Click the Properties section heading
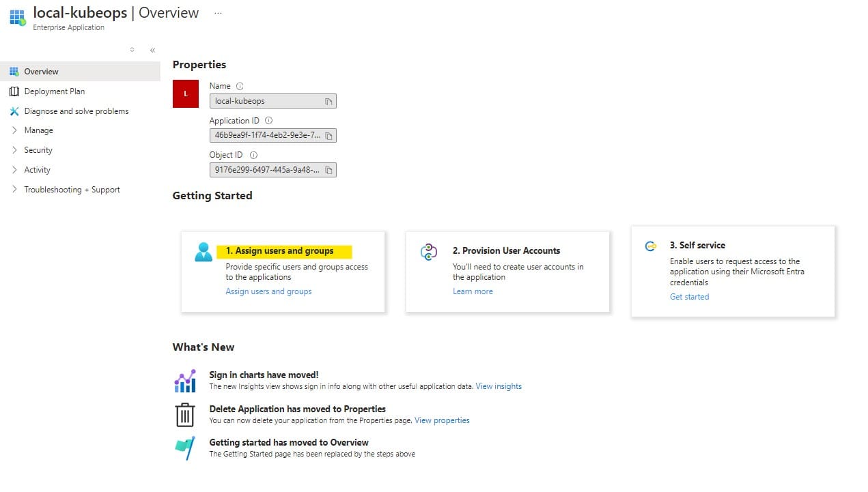The image size is (868, 492). [199, 65]
